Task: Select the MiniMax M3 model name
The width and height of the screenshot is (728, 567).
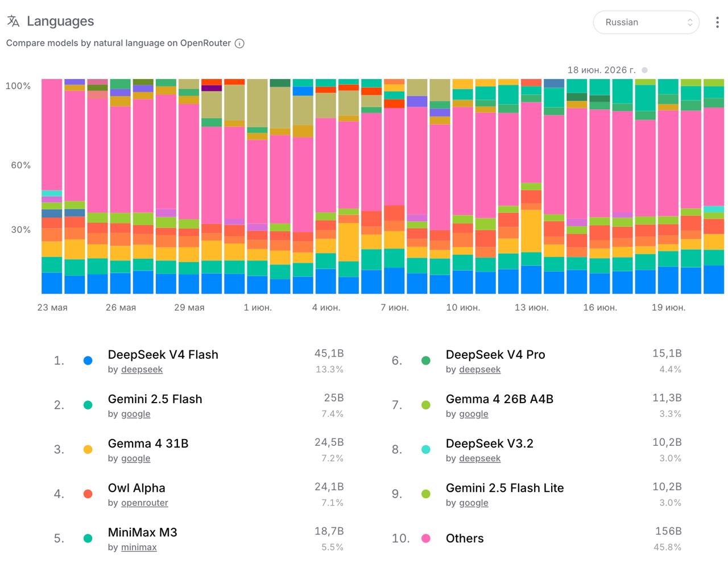Action: (x=143, y=532)
